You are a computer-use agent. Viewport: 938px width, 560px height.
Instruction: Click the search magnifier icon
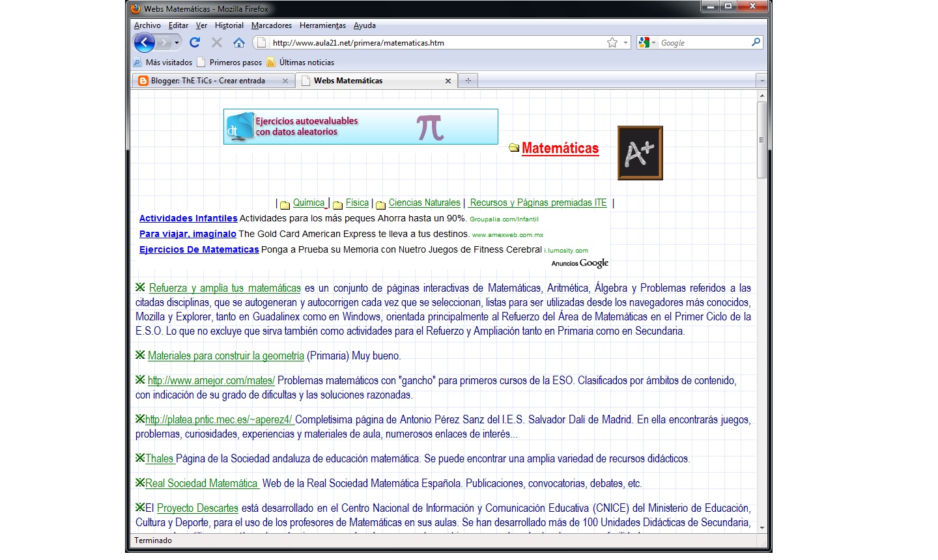pos(756,42)
